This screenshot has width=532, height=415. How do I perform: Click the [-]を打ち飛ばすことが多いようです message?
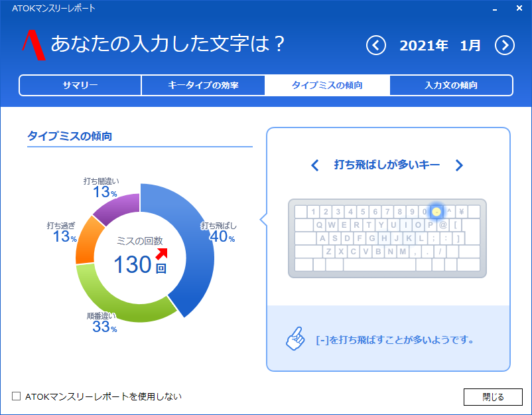coord(395,339)
